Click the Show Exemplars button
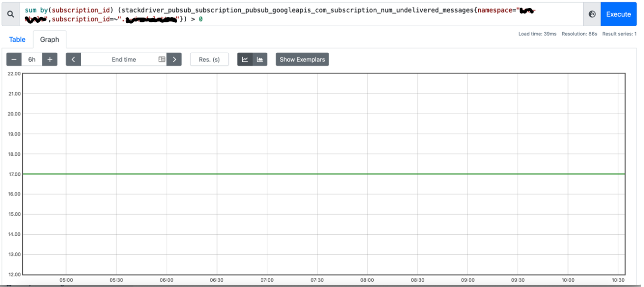The width and height of the screenshot is (644, 287). tap(302, 59)
